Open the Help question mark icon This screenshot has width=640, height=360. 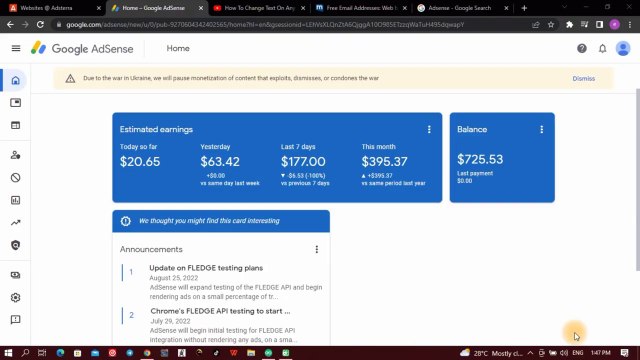pos(582,49)
